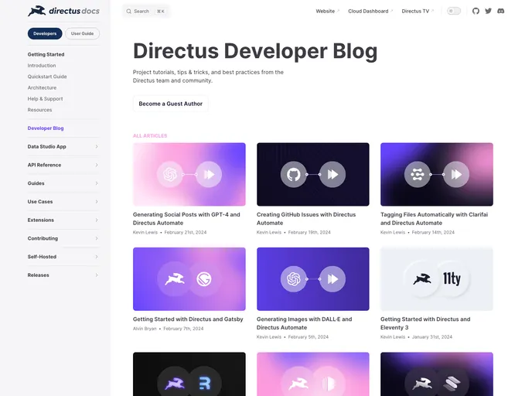
Task: Click title 'Tagging Files Automatically with Clarifai'
Action: click(x=435, y=219)
